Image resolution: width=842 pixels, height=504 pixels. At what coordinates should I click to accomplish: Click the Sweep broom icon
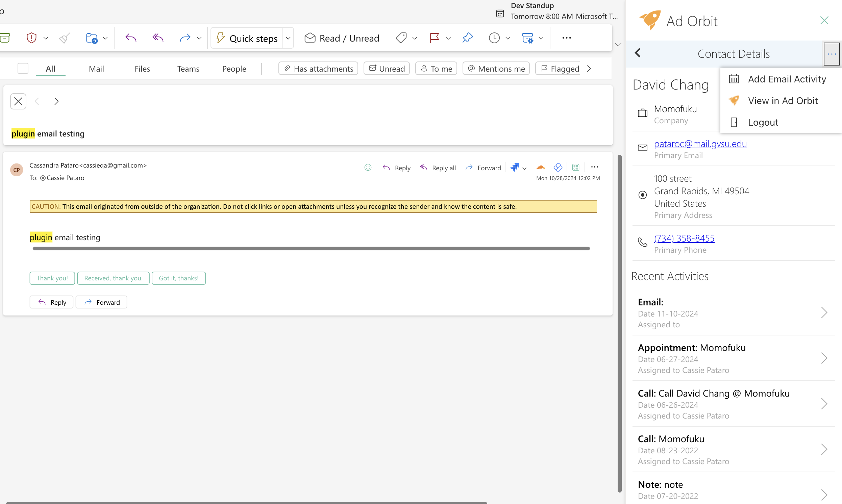tap(65, 38)
